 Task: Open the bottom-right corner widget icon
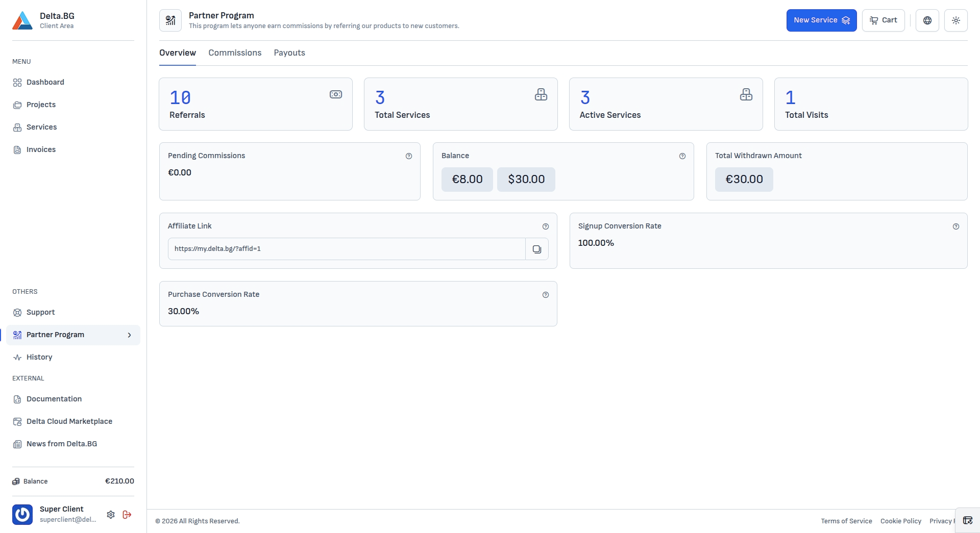coord(968,520)
